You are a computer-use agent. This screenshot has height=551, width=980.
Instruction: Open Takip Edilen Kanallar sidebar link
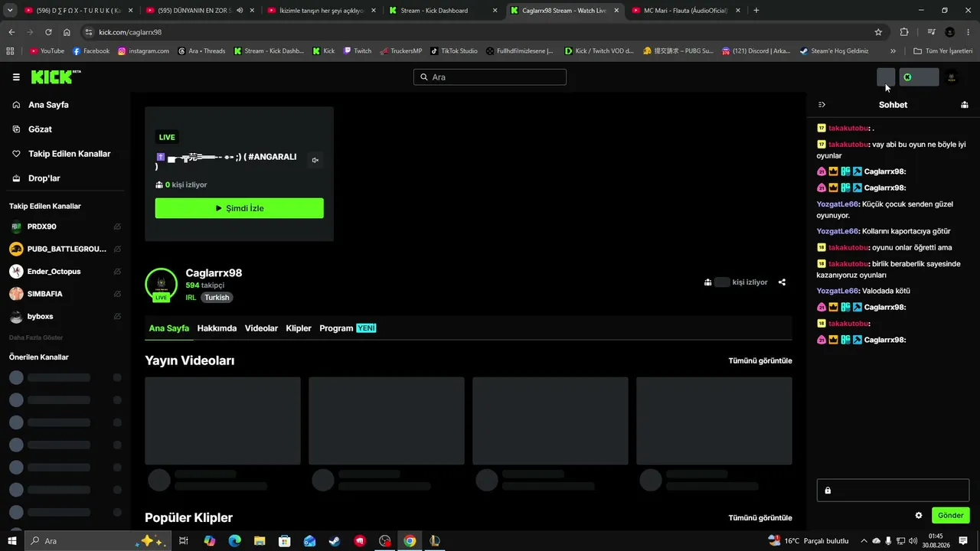click(69, 154)
